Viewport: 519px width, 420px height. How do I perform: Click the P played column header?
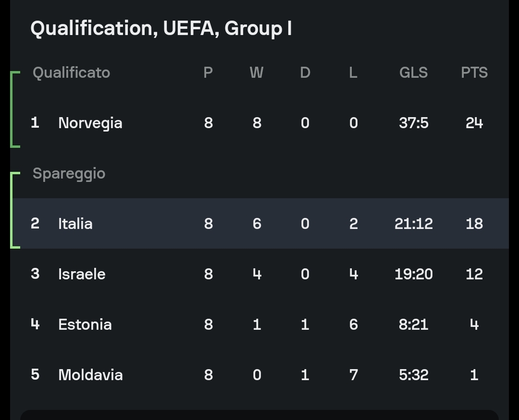point(208,72)
